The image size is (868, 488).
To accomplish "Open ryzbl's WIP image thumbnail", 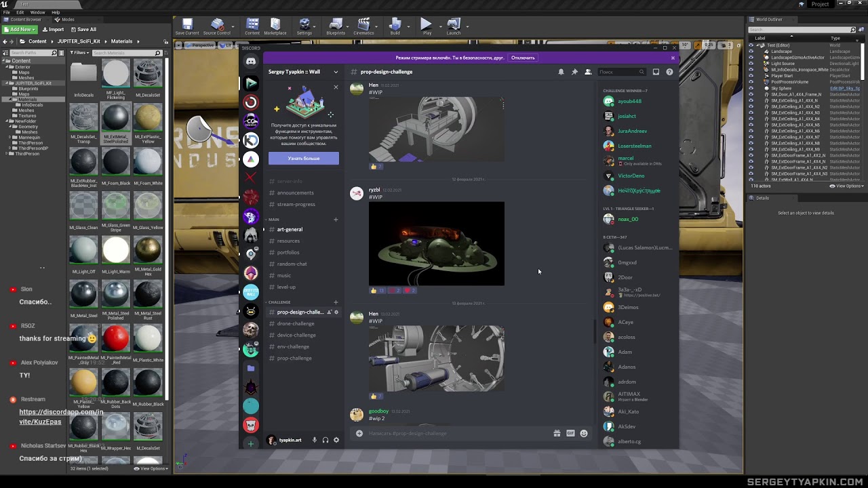I will point(437,244).
